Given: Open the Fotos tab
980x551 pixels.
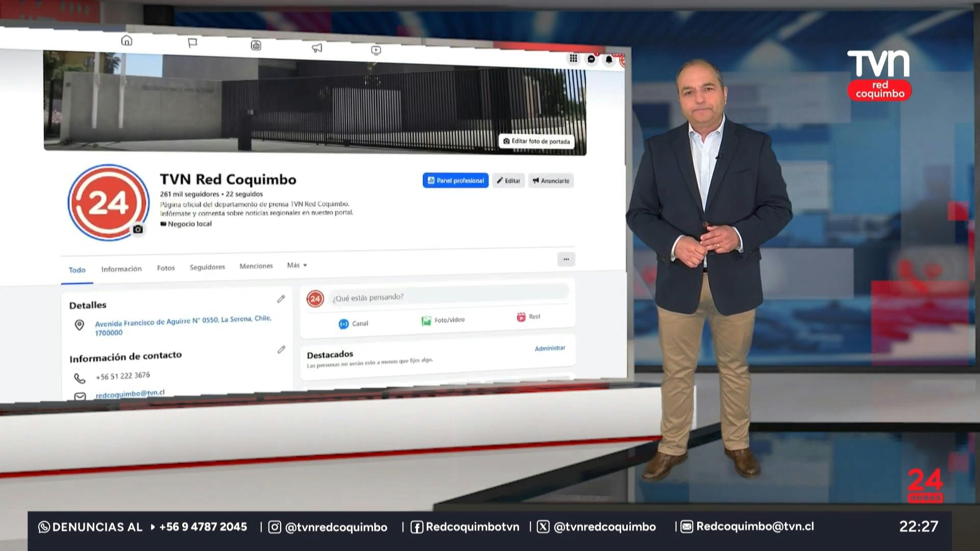Looking at the screenshot, I should [166, 268].
